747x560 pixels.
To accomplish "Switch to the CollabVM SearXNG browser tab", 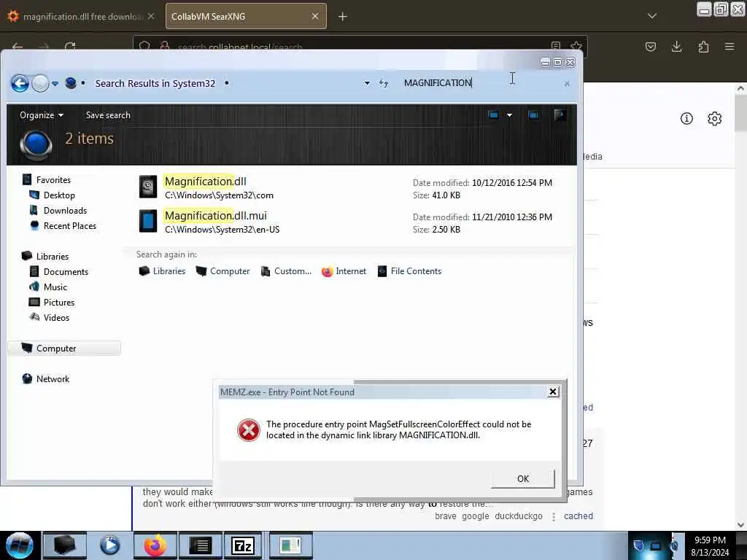I will click(239, 16).
